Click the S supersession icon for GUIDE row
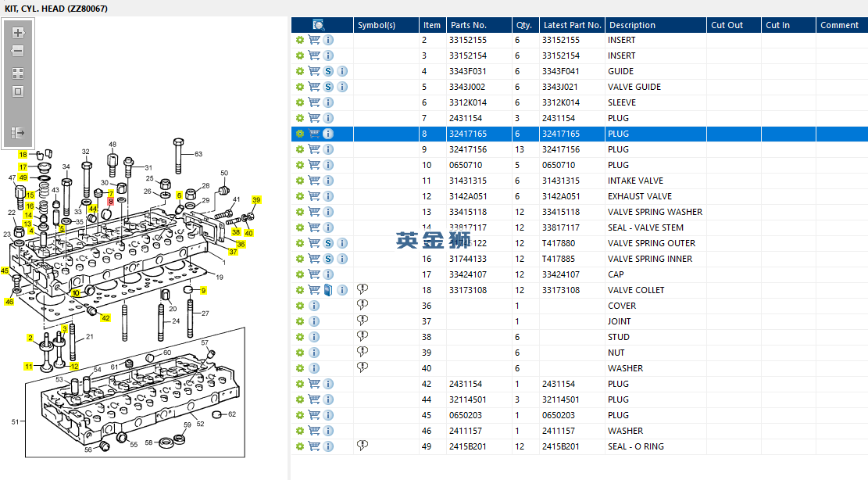Image resolution: width=868 pixels, height=480 pixels. (328, 71)
